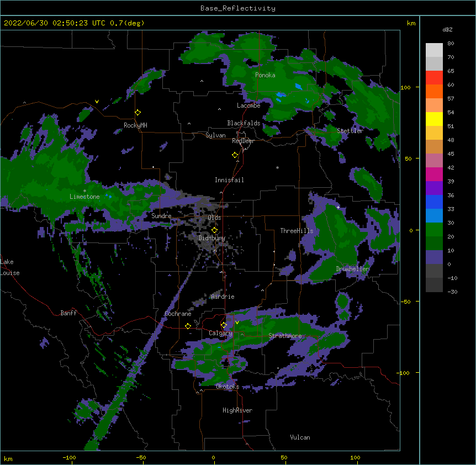
Task: Select the 45 value on the dBZ legend
Action: click(451, 154)
